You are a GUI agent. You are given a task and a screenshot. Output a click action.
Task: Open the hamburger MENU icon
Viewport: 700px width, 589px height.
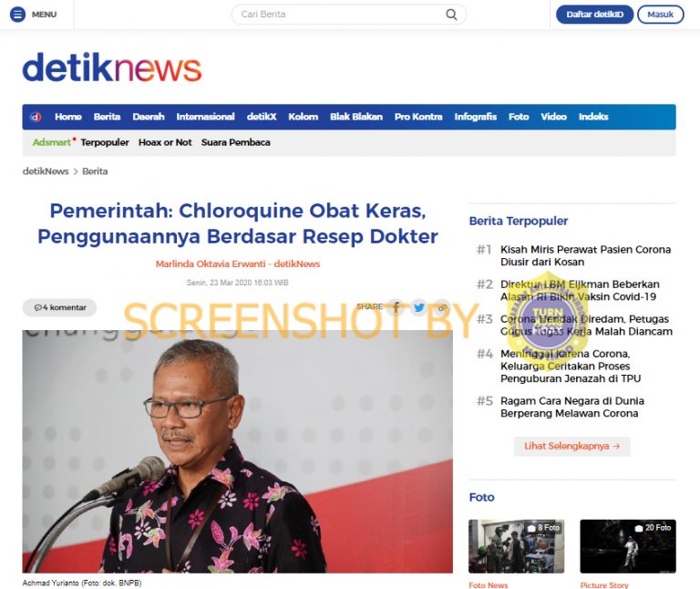[x=17, y=15]
